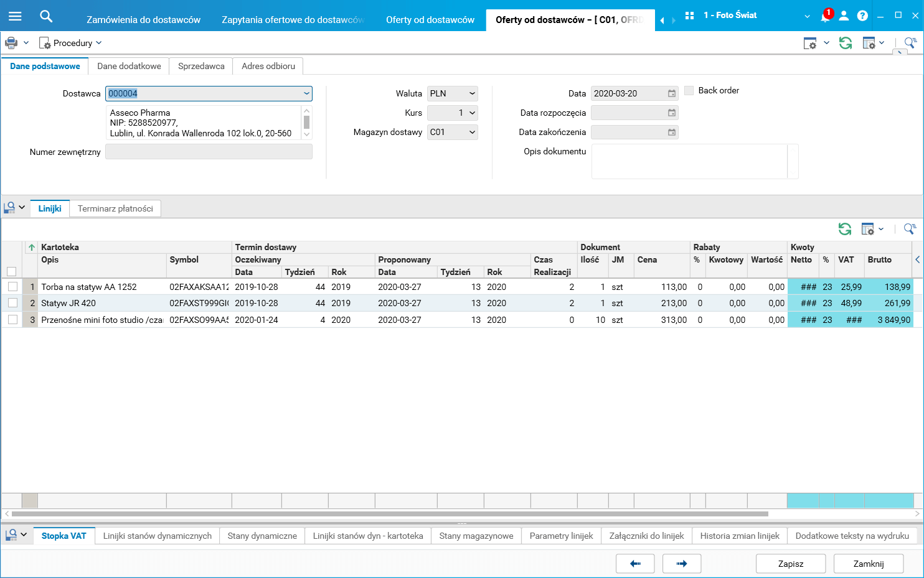Viewport: 924px width, 578px height.
Task: Click into the Opis dokumentu text area
Action: click(x=689, y=162)
